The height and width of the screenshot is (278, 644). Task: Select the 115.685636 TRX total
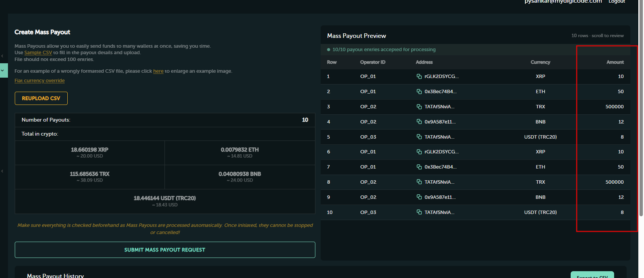(x=90, y=174)
